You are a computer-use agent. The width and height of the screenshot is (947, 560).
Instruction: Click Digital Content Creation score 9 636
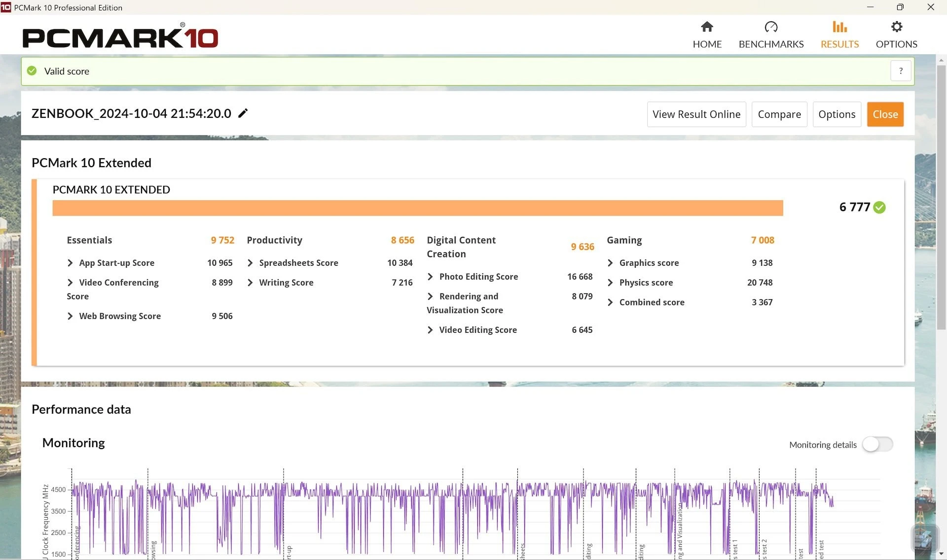click(583, 246)
